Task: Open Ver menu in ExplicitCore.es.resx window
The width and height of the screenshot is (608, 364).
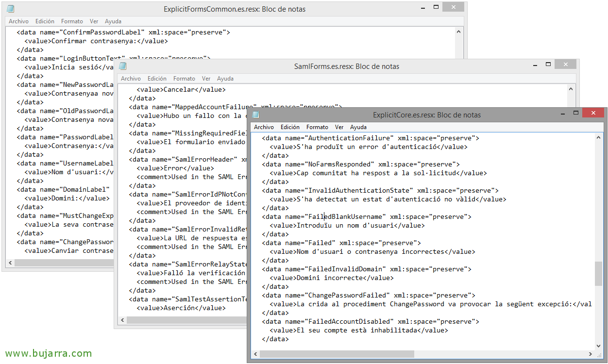Action: coord(339,127)
